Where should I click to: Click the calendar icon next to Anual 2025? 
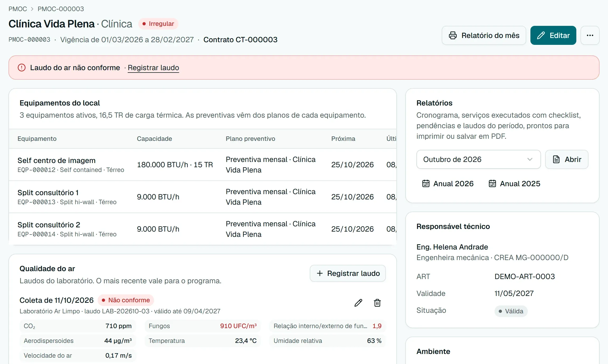point(492,183)
